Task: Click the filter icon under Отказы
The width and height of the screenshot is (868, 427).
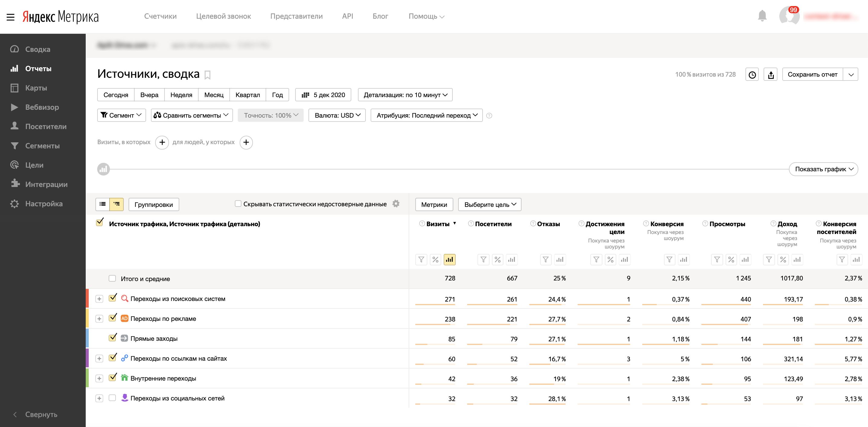Action: [x=546, y=260]
